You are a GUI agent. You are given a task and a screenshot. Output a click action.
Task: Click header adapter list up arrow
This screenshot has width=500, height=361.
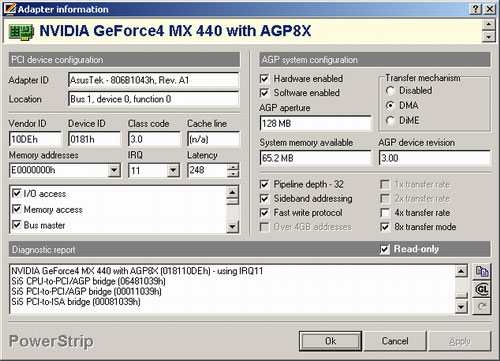pyautogui.click(x=489, y=25)
